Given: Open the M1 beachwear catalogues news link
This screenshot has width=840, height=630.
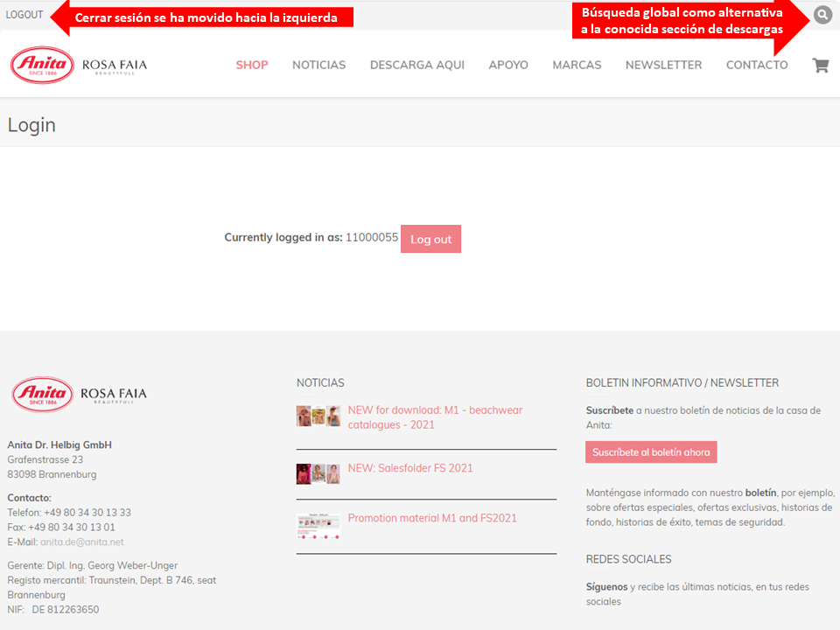Looking at the screenshot, I should coord(435,417).
